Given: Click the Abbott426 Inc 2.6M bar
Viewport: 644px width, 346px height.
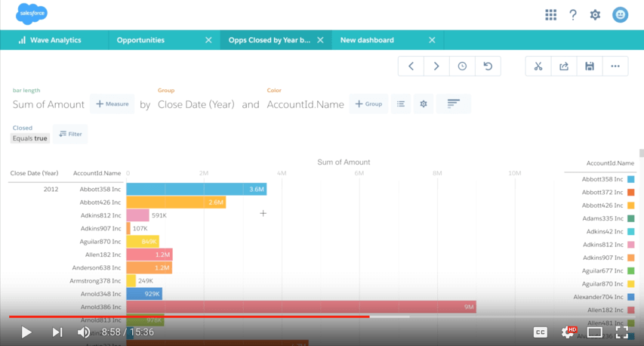Looking at the screenshot, I should 176,202.
